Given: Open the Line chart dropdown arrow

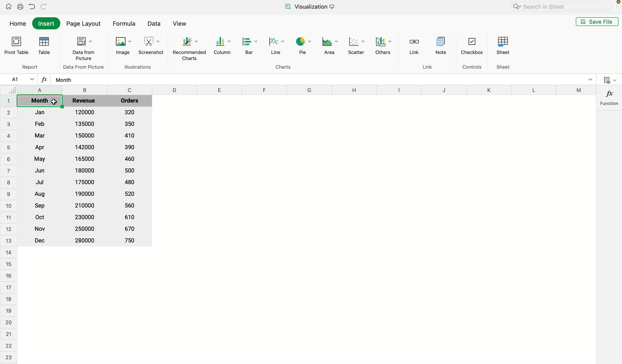Looking at the screenshot, I should pyautogui.click(x=283, y=41).
